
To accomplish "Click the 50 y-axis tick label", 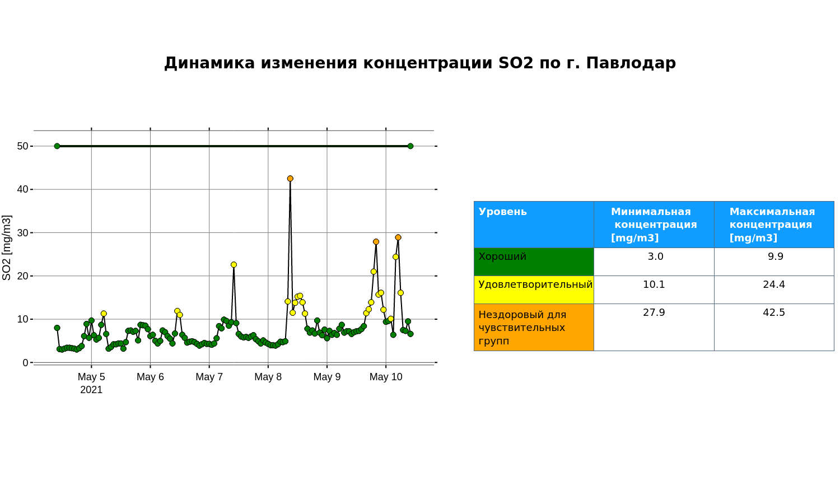I will pyautogui.click(x=22, y=146).
